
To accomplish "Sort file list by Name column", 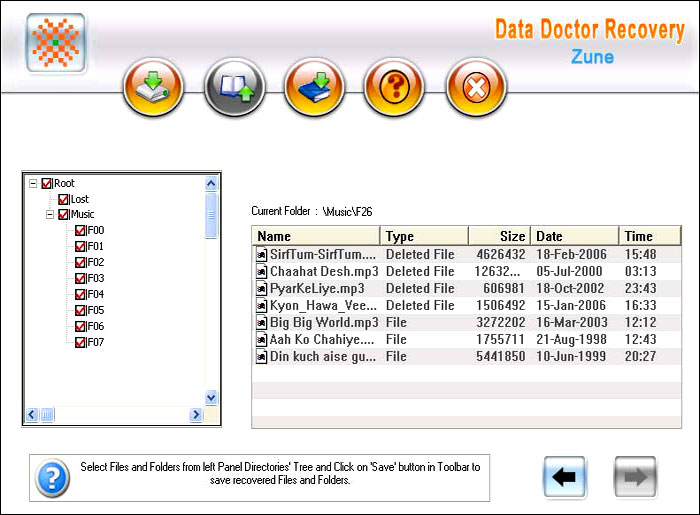I will point(316,236).
